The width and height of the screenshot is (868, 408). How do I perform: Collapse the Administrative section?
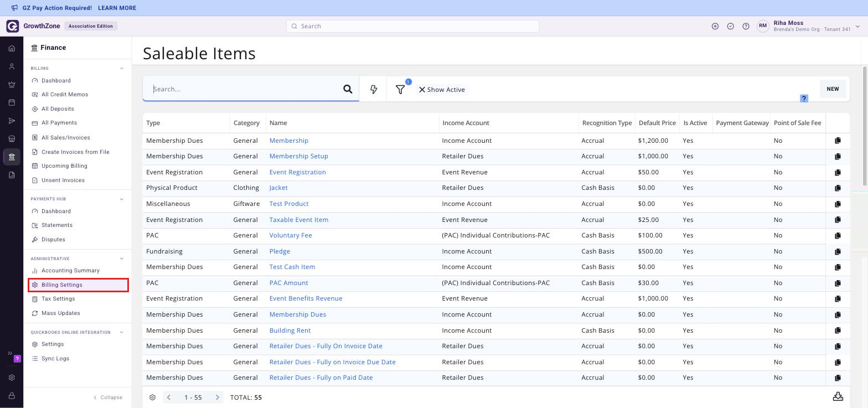122,259
